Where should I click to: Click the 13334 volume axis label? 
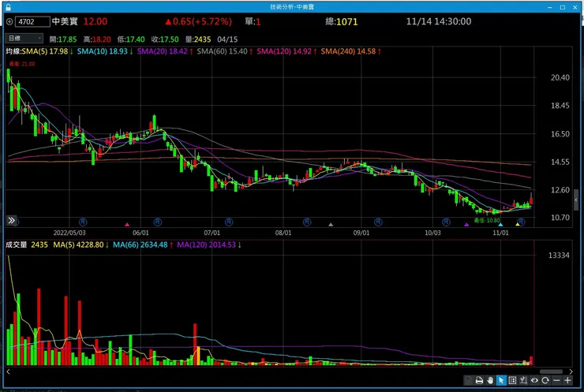click(559, 255)
